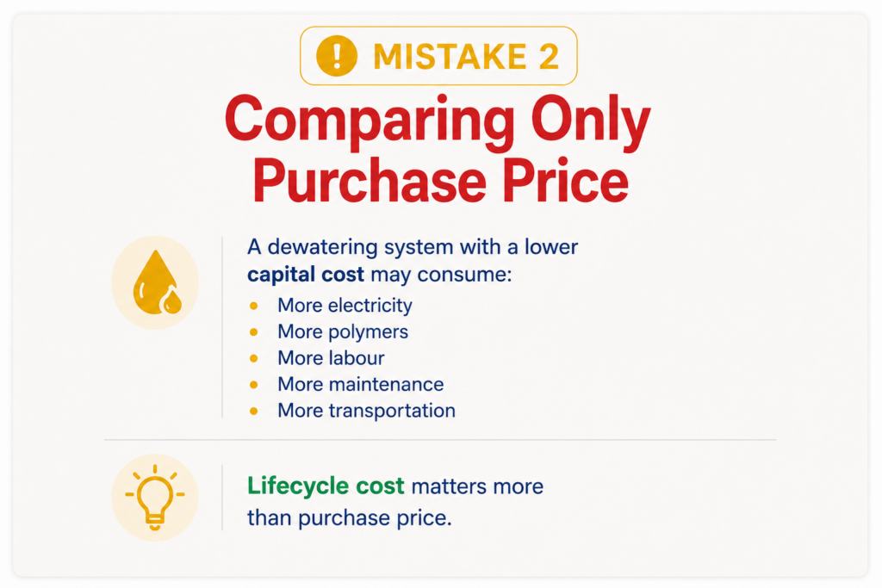Screen dimensions: 882x588
Task: Click the Comparing Only heading line
Action: tap(438, 121)
